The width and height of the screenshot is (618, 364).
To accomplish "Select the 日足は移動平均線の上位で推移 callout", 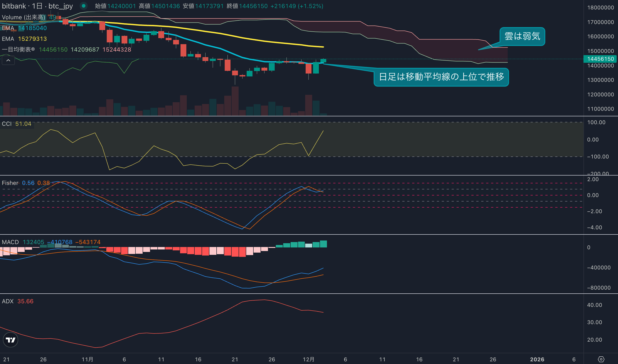I will (x=441, y=77).
